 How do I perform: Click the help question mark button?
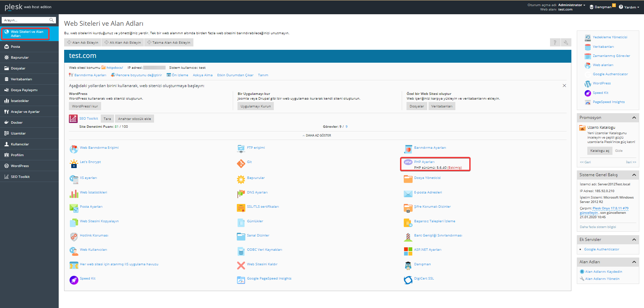[x=555, y=42]
